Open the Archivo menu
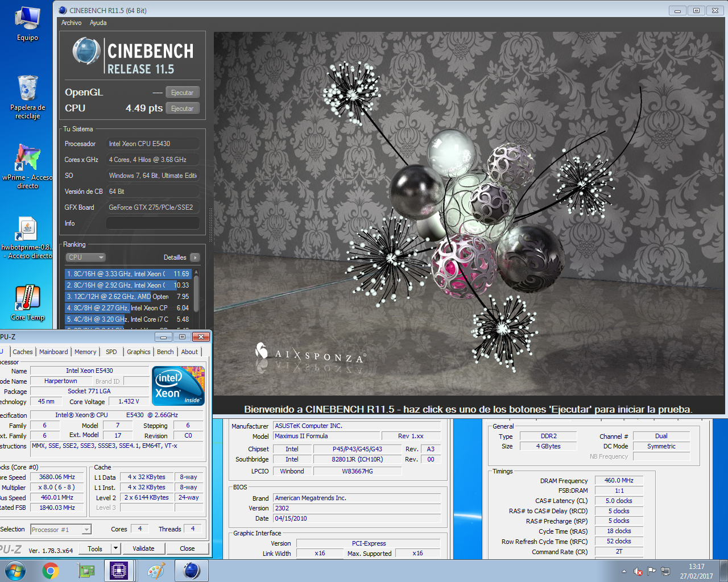Screen dimensions: 728x582 point(71,23)
